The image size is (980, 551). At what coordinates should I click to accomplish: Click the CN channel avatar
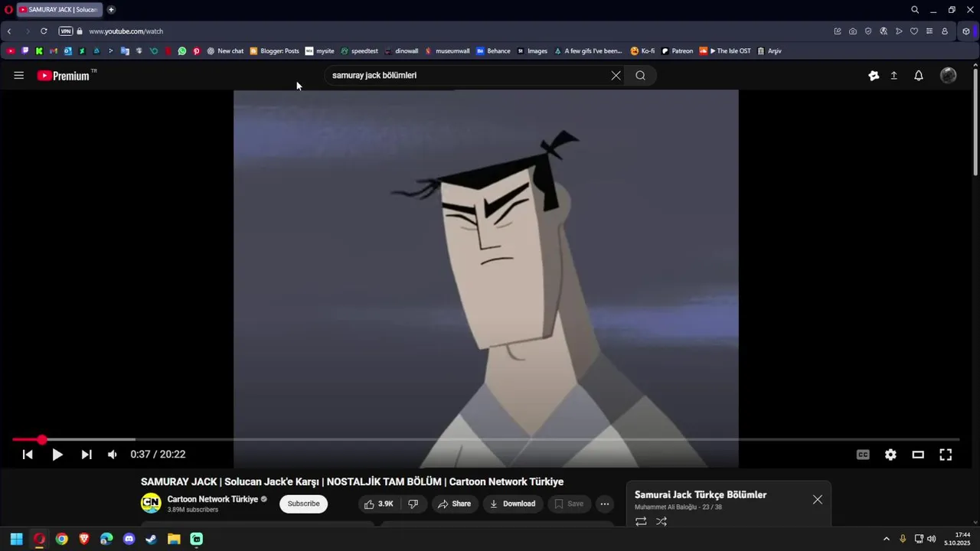pyautogui.click(x=151, y=503)
